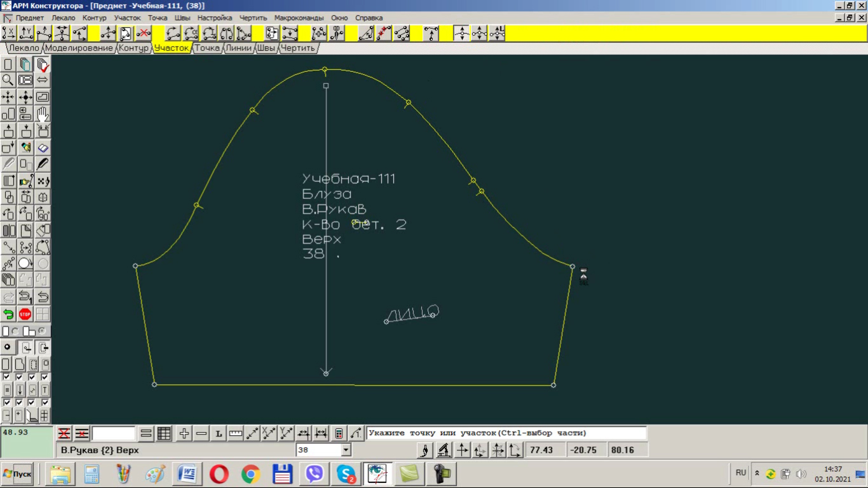Click the В.Рукав {2} Верх status text
The image size is (868, 488).
click(100, 450)
